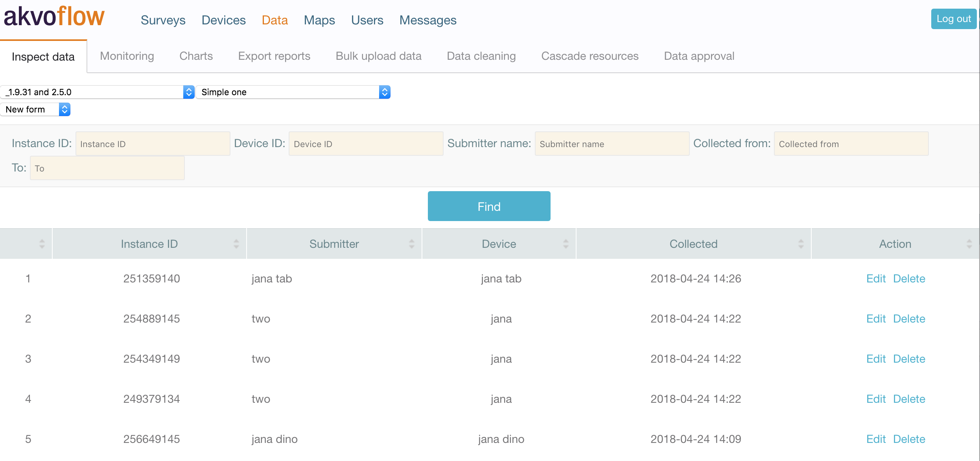980x461 pixels.
Task: Sort table by Device column arrows
Action: coord(566,244)
